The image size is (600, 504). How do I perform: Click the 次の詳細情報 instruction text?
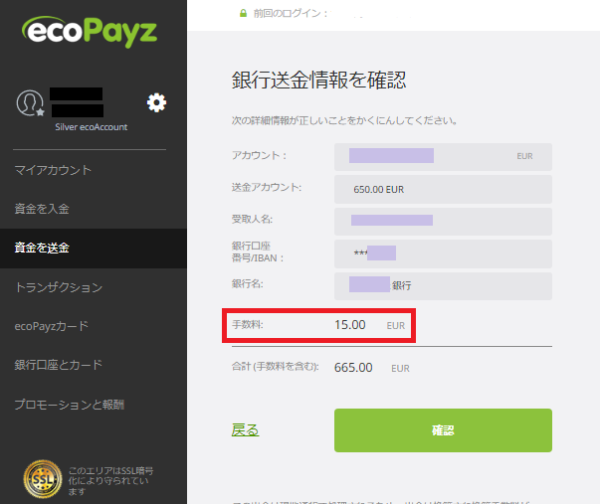[x=344, y=121]
